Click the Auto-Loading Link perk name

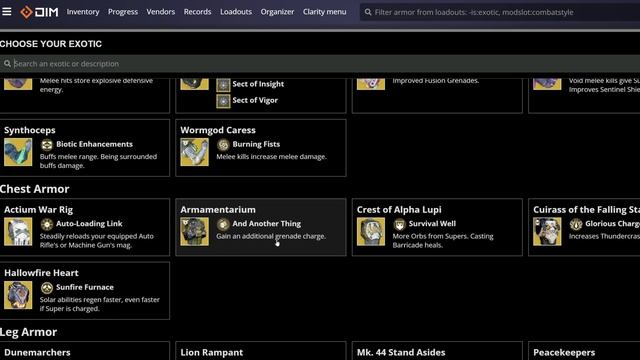89,224
